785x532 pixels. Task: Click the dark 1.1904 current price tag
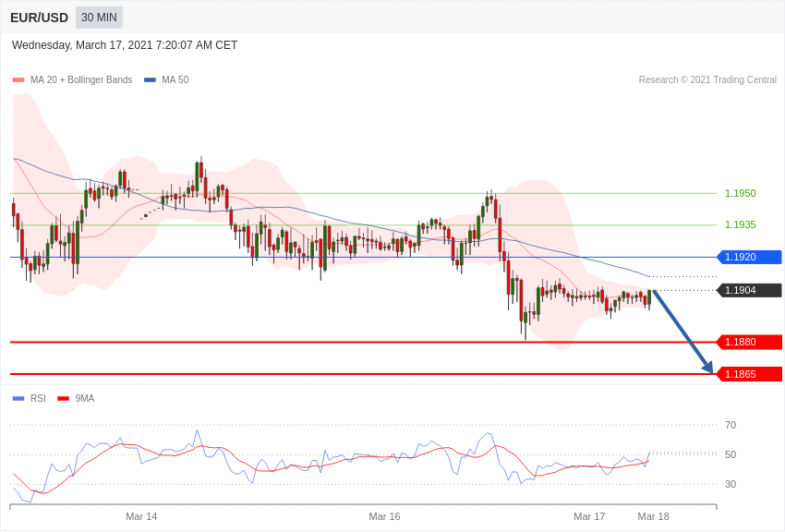pyautogui.click(x=750, y=290)
